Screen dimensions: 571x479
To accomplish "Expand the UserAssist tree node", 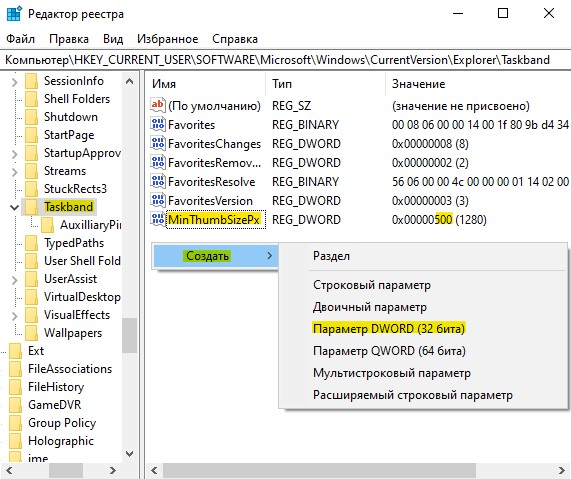I will (14, 280).
